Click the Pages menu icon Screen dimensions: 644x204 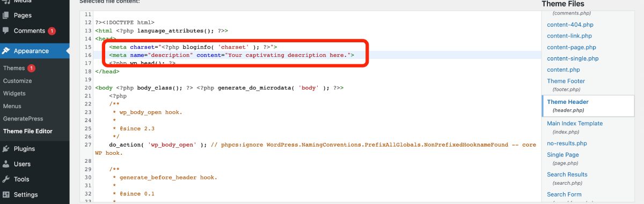(x=6, y=16)
